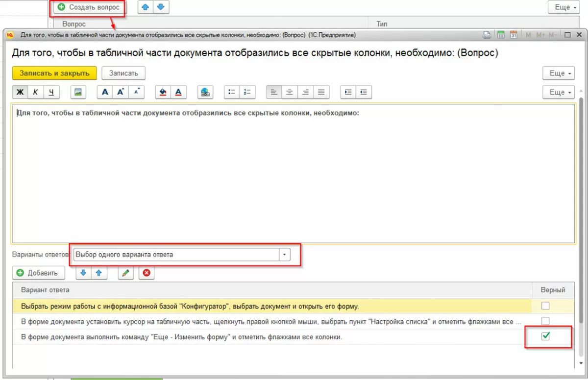Click the print preview icon in the title bar
Viewport: 588px width, 380px height.
(x=487, y=35)
